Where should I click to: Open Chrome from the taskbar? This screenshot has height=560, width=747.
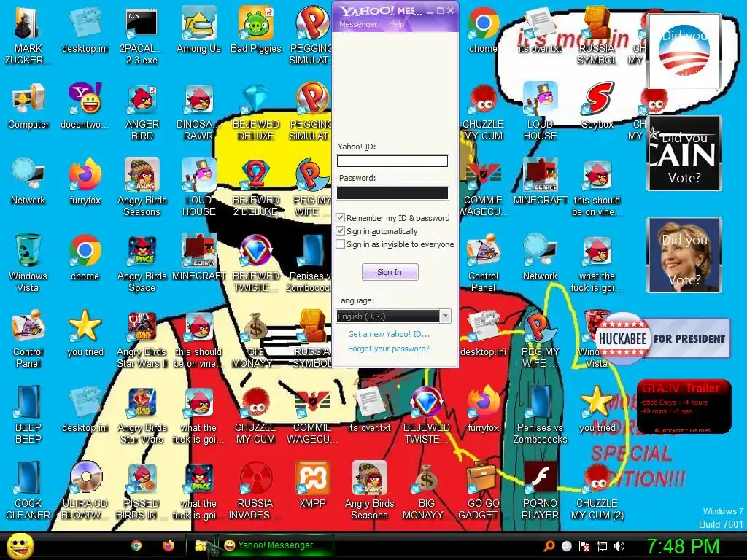[136, 545]
